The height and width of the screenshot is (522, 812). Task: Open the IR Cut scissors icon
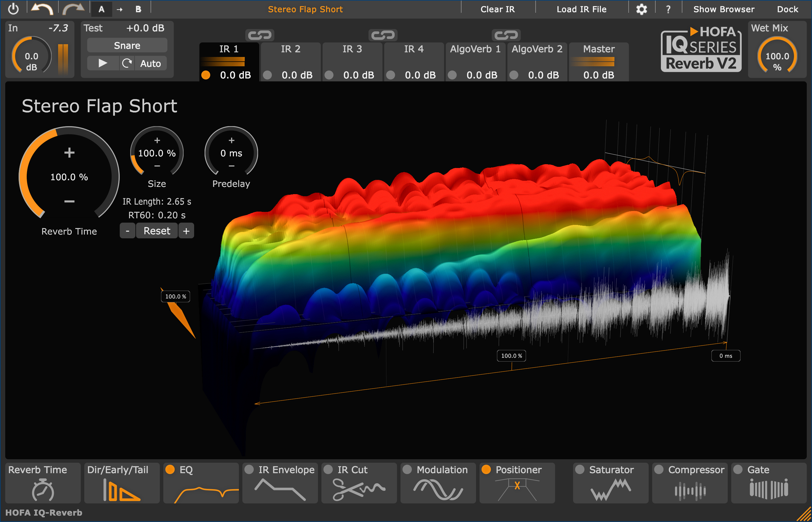(x=359, y=489)
